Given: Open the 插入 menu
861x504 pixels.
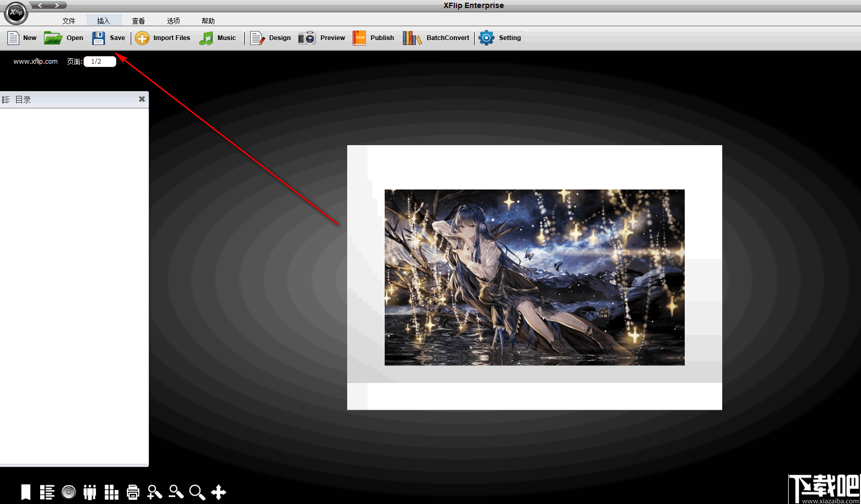Looking at the screenshot, I should click(x=103, y=21).
